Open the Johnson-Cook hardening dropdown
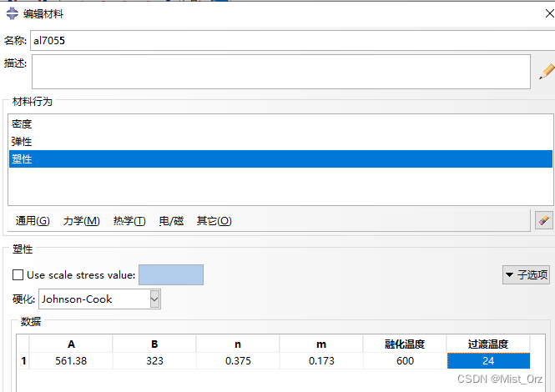The image size is (555, 392). click(x=154, y=299)
